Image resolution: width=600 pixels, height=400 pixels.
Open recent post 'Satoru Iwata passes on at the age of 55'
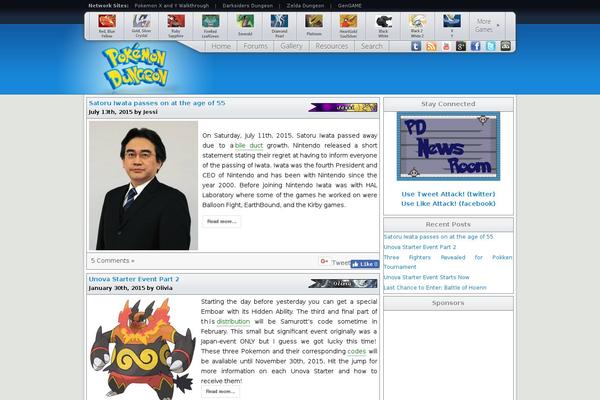[439, 237]
